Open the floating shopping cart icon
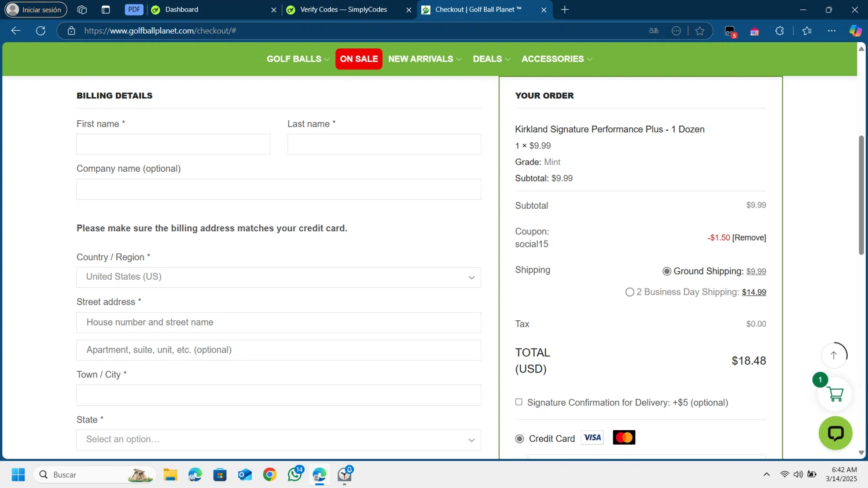Screen dimensions: 868x488 pyautogui.click(x=835, y=394)
